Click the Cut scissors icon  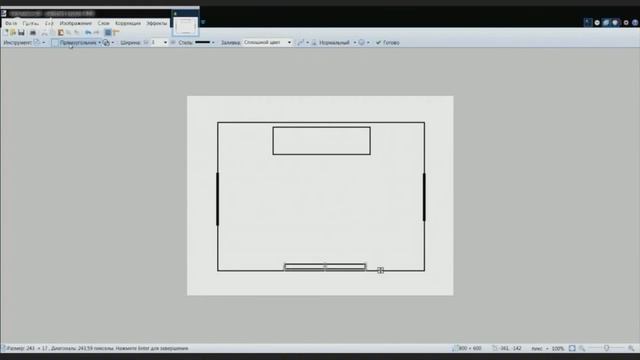click(44, 33)
